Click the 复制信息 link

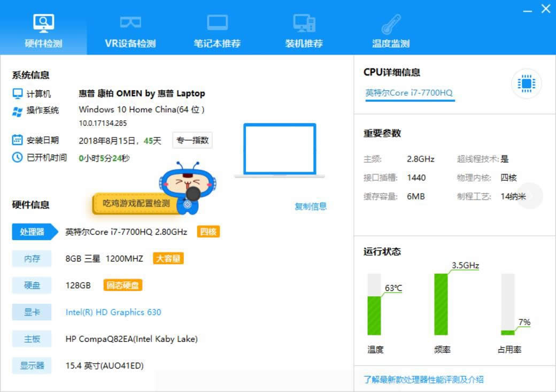[311, 206]
